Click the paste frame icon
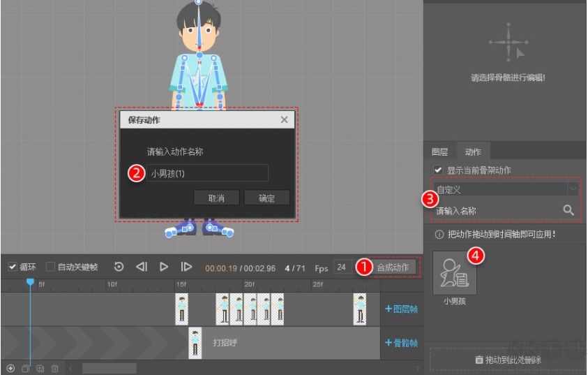588x375 pixels. pyautogui.click(x=40, y=369)
